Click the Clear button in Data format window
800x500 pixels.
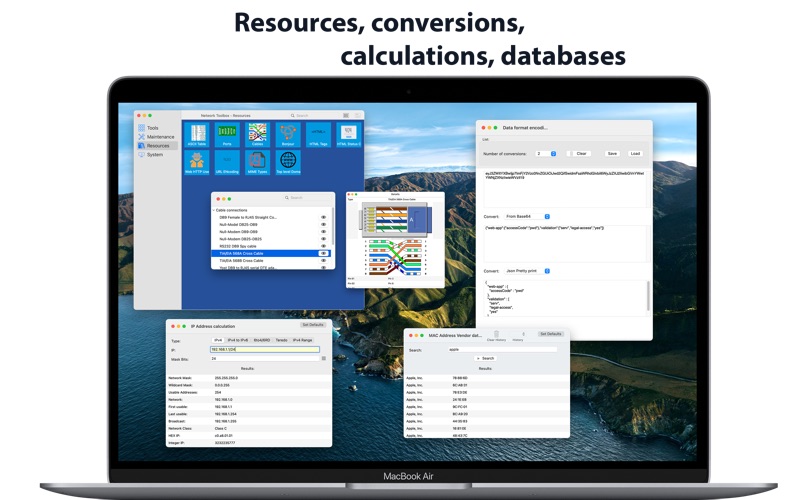581,154
